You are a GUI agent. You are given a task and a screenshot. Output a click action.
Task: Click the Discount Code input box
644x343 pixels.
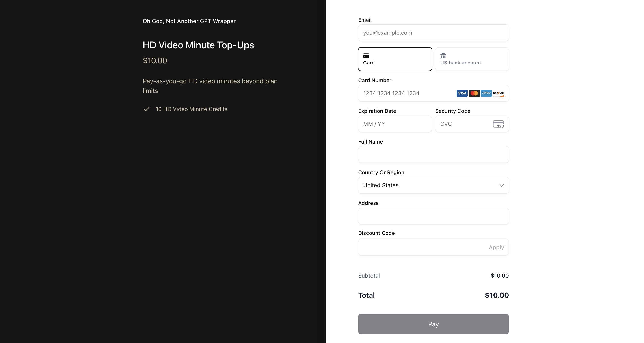tap(420, 247)
